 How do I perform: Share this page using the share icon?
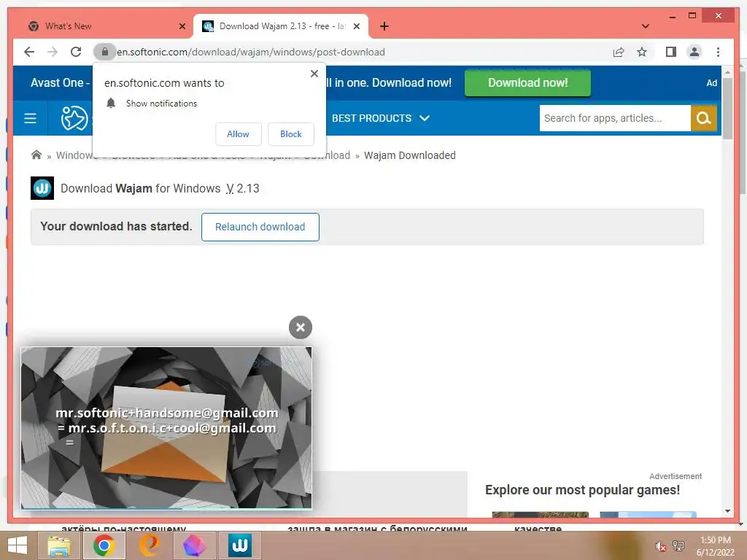click(619, 52)
